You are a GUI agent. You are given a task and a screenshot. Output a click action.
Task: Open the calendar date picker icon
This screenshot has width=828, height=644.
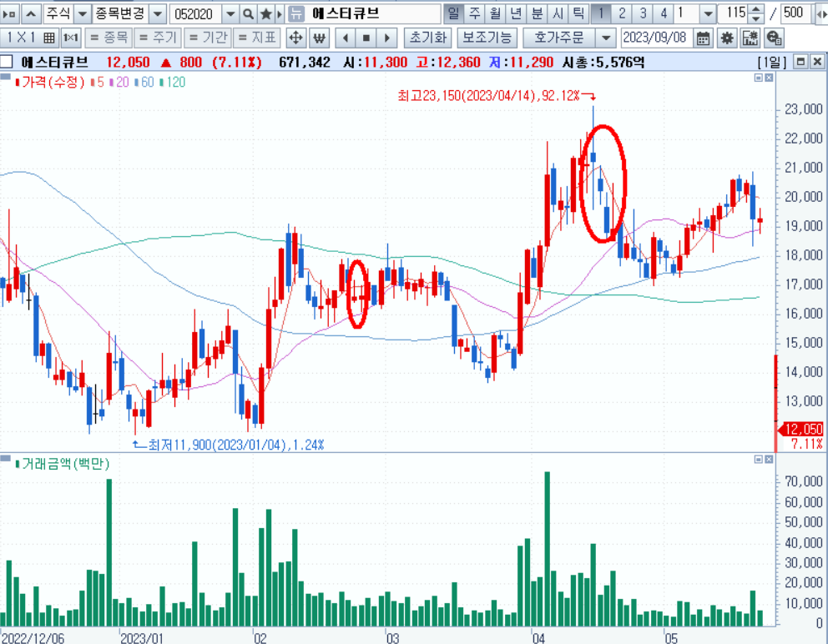click(703, 38)
